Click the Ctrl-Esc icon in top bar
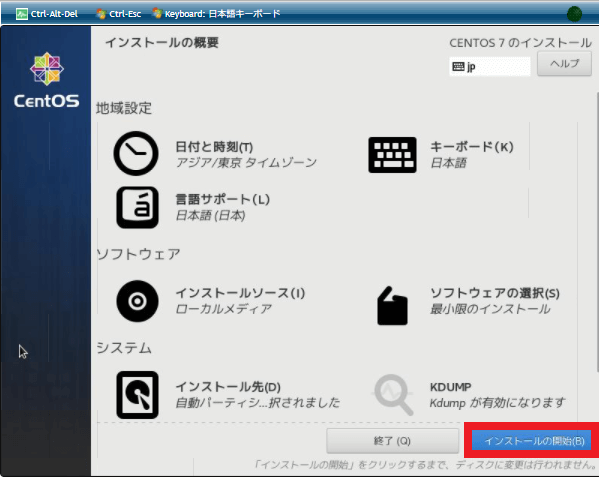 tap(101, 14)
